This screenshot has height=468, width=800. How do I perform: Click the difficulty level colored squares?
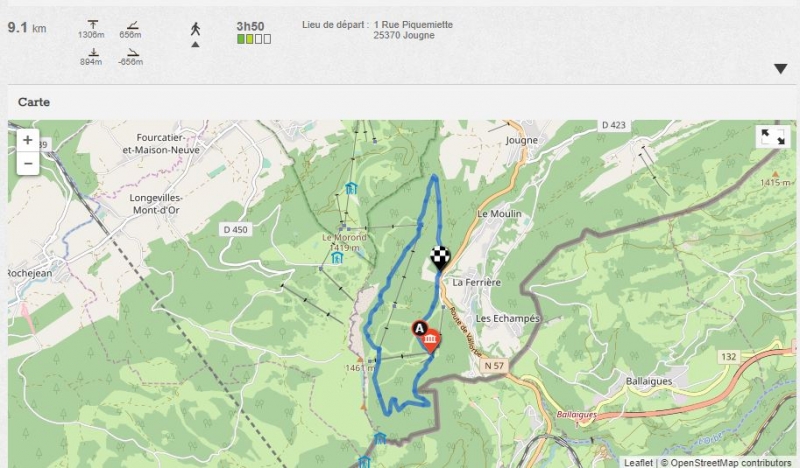click(x=254, y=39)
